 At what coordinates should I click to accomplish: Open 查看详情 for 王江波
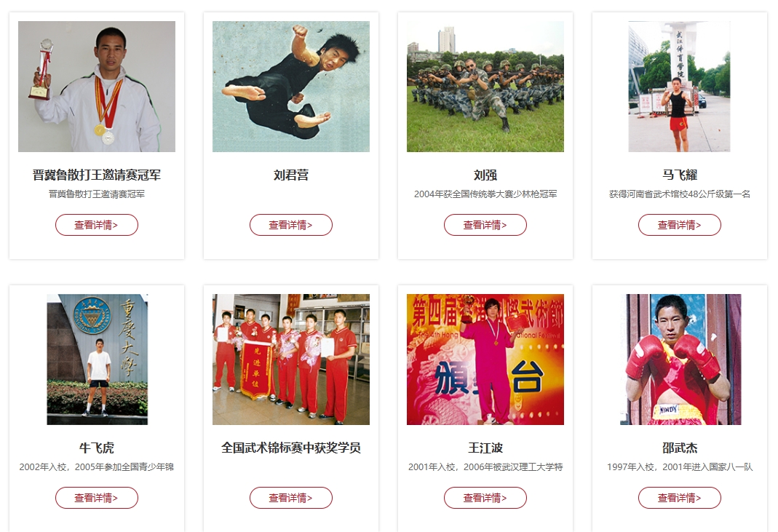click(485, 498)
